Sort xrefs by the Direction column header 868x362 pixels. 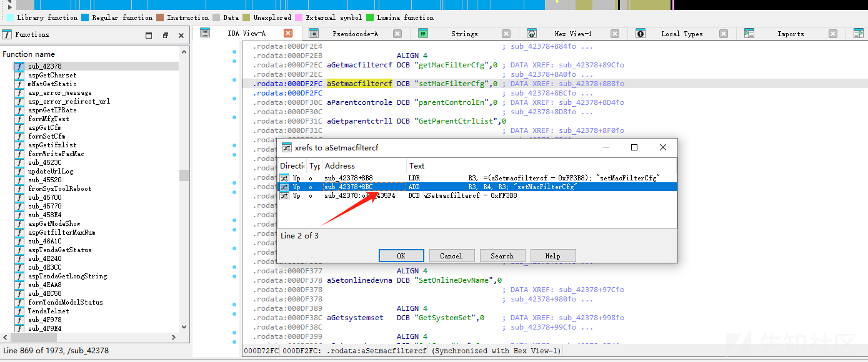[292, 166]
